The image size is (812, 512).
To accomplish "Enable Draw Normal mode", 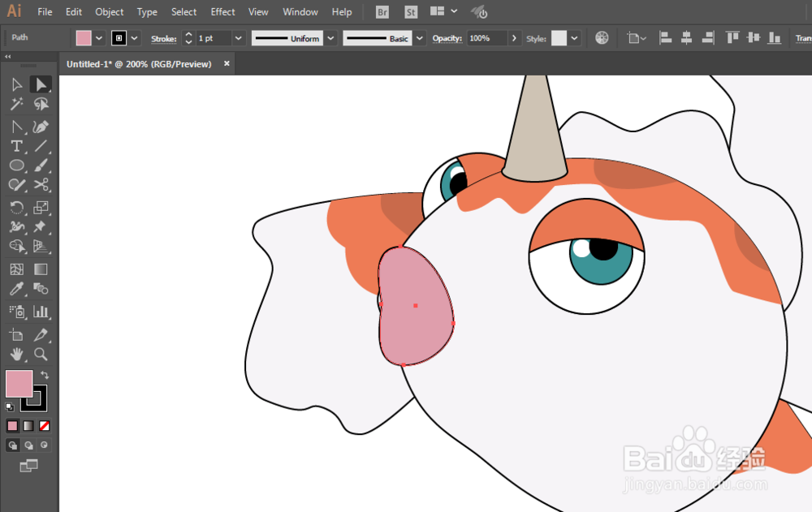I will tap(12, 445).
